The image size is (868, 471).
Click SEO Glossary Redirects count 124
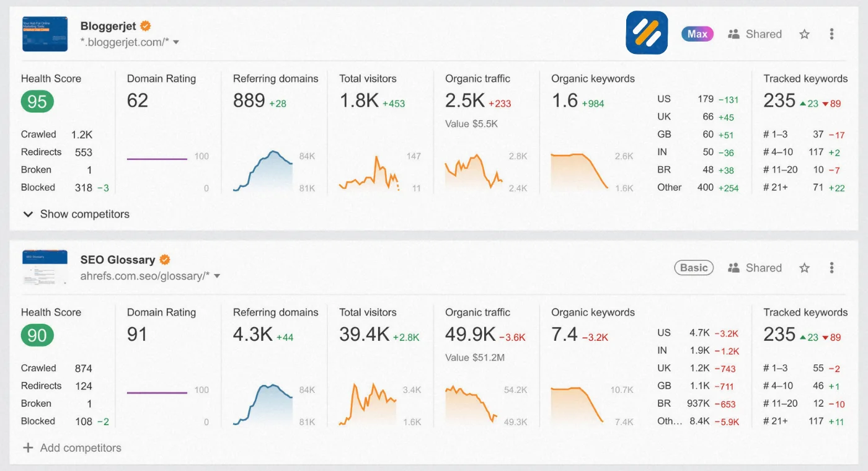click(84, 385)
